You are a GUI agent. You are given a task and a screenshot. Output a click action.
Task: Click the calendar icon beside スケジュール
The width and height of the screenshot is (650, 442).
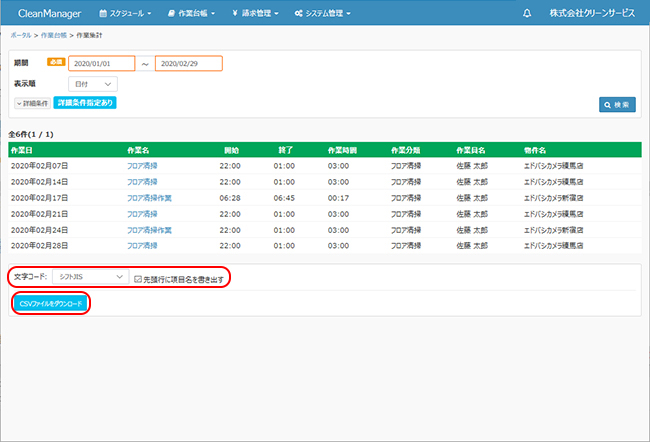pos(104,14)
